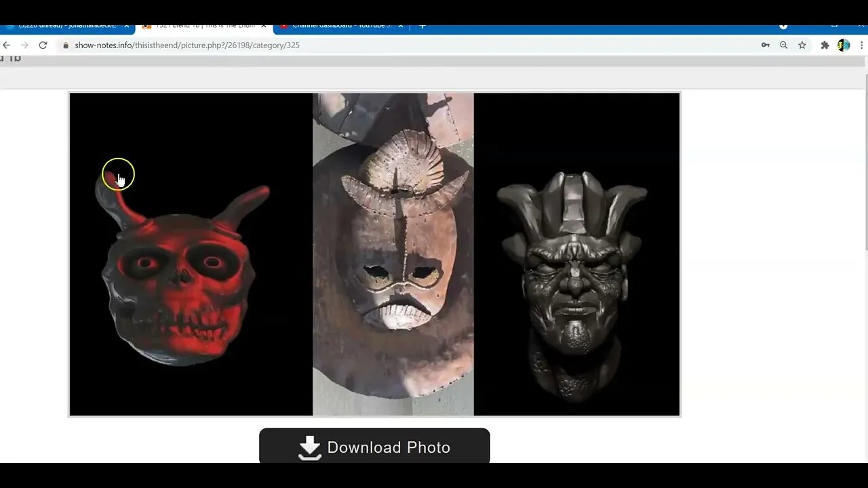Open a new browser tab
Viewport: 868px width, 488px height.
(422, 26)
